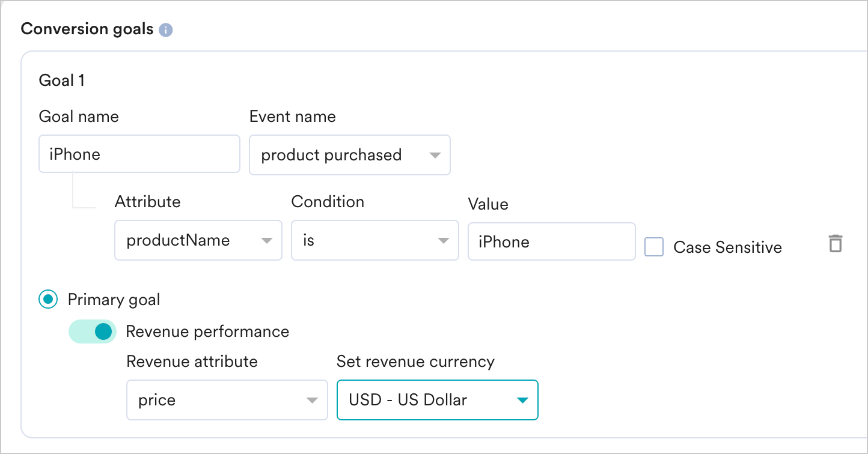The image size is (868, 454).
Task: Click the arrow in the productName attribute dropdown
Action: click(266, 241)
